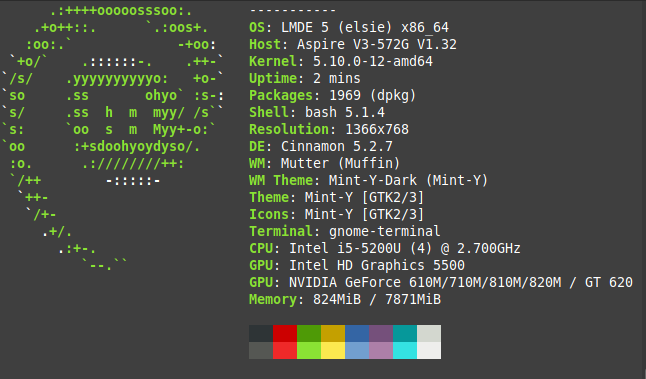Select the bright yellow swatch in bottom row
Image resolution: width=646 pixels, height=379 pixels.
(333, 350)
